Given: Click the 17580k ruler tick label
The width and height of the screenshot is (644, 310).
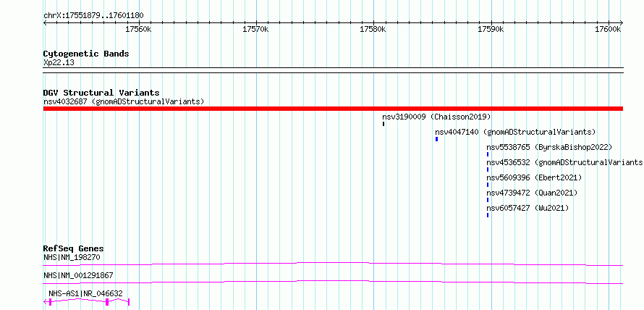Looking at the screenshot, I should [373, 29].
